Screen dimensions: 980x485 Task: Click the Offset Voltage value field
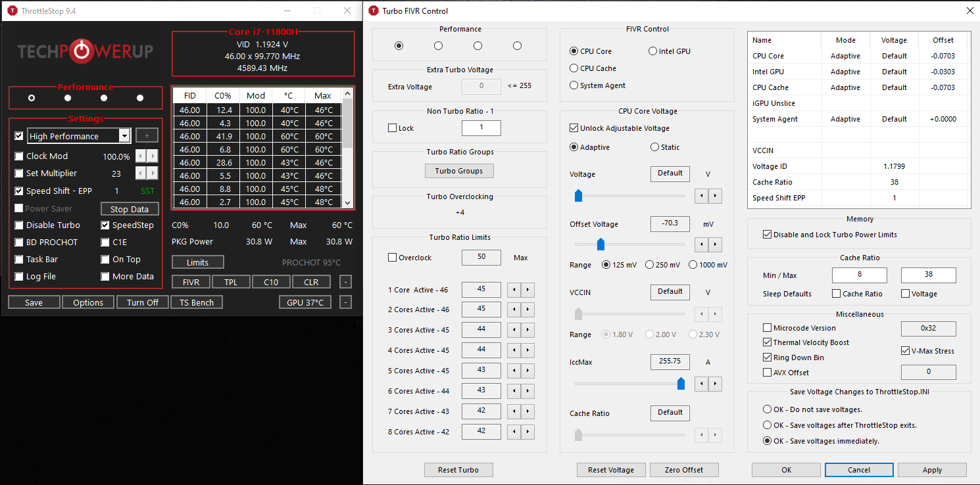point(670,224)
